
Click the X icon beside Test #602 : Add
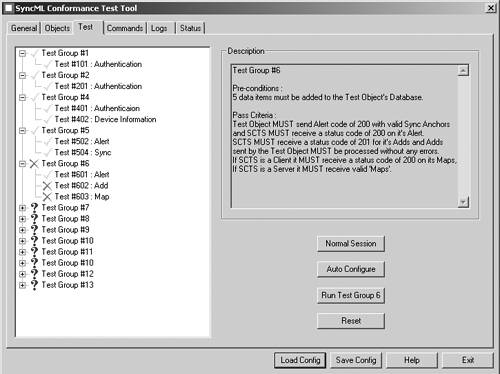click(x=47, y=186)
